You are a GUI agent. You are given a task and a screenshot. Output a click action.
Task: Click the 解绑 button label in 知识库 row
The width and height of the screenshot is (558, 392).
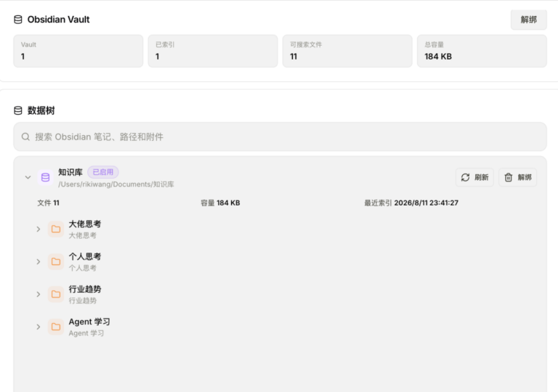pos(525,177)
